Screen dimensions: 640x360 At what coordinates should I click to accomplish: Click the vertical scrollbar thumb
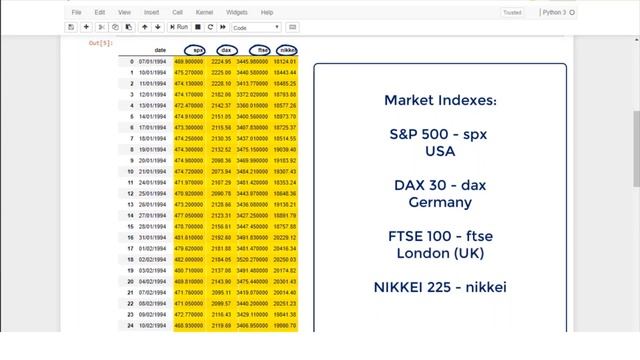(x=636, y=148)
